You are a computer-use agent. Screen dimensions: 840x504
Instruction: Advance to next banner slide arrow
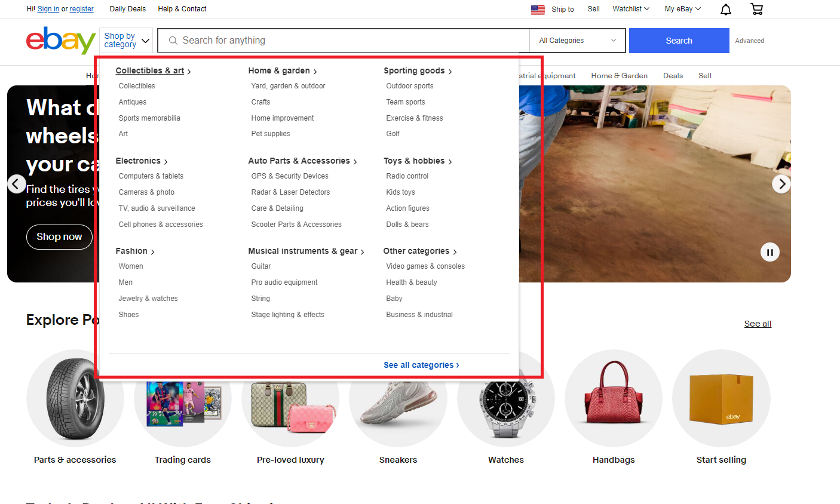[781, 184]
